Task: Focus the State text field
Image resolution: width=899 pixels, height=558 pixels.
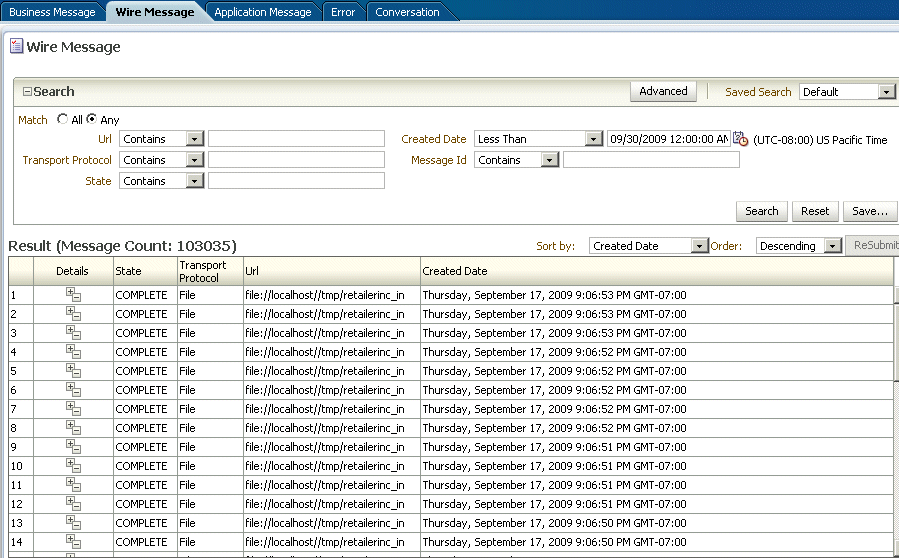Action: tap(296, 181)
